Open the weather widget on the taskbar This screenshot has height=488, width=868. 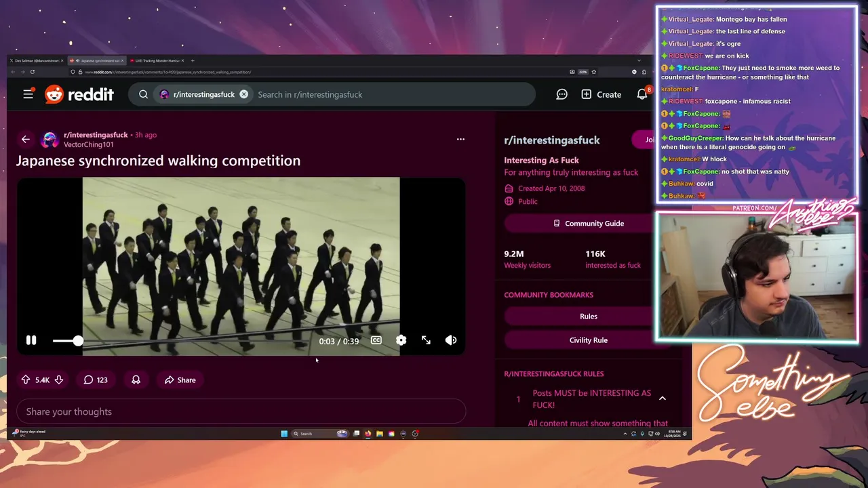click(x=28, y=433)
